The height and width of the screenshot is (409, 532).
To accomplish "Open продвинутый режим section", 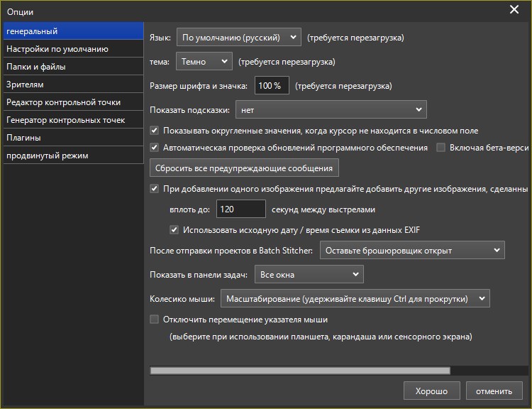I will point(73,156).
